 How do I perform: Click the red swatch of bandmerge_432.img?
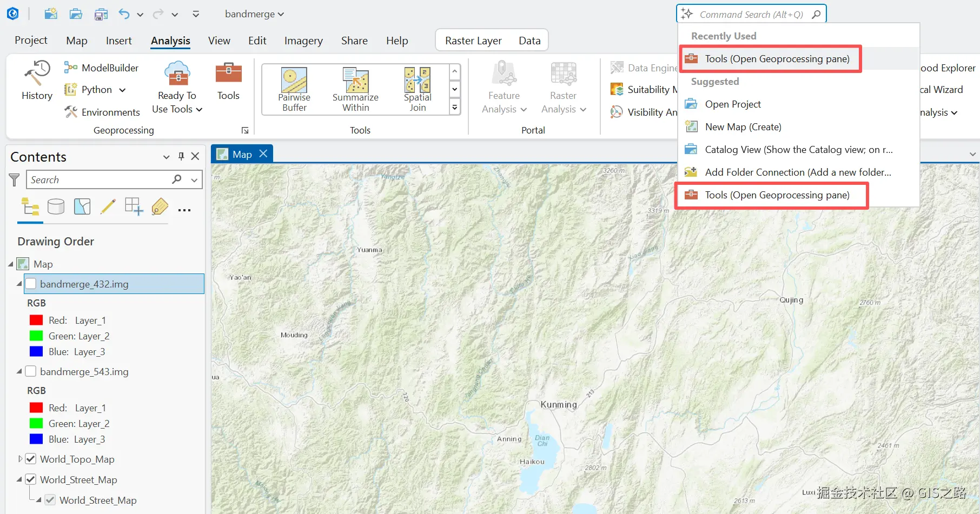pyautogui.click(x=36, y=320)
